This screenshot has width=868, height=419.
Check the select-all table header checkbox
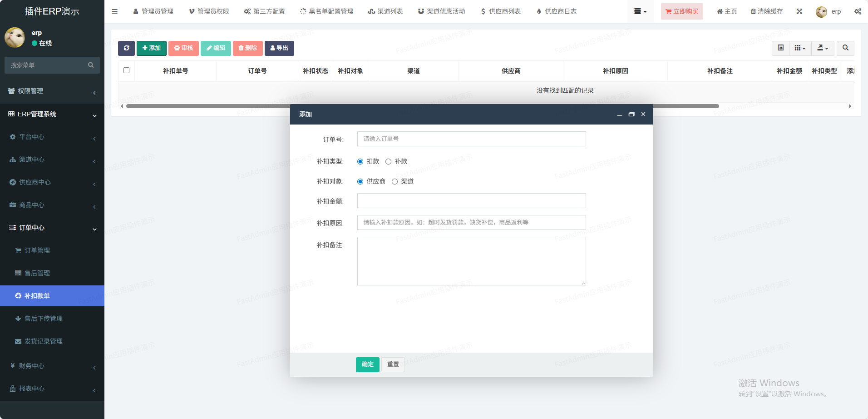point(127,70)
